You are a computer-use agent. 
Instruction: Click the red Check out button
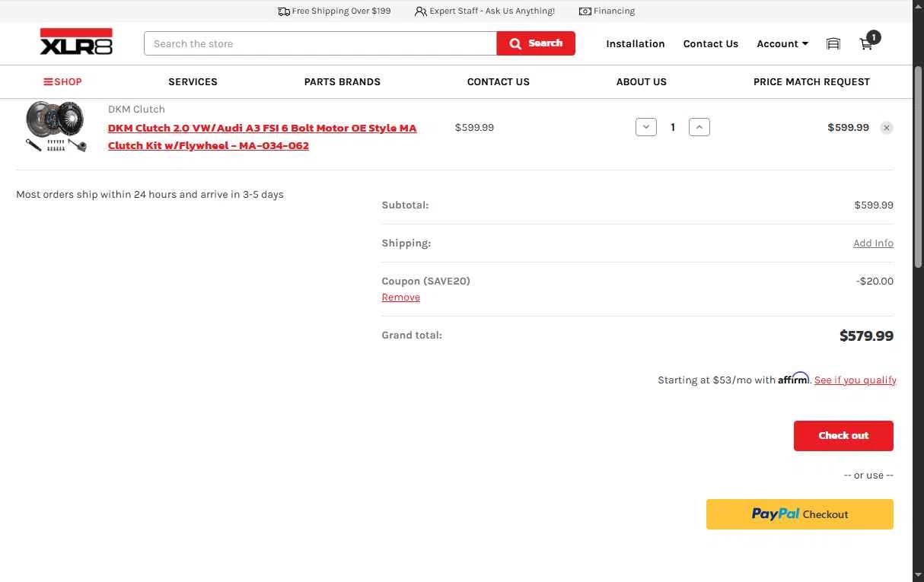[x=843, y=436]
